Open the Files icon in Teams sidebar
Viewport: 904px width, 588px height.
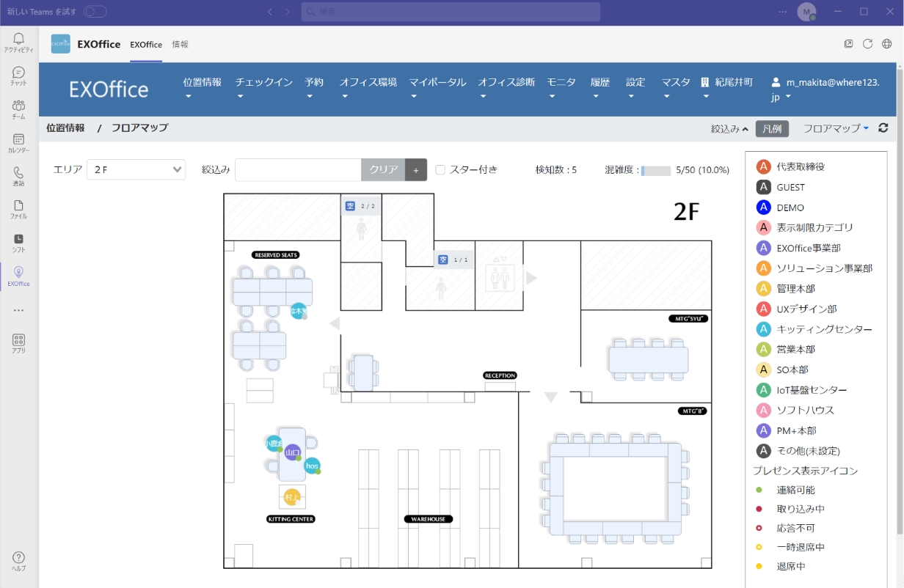click(x=18, y=209)
